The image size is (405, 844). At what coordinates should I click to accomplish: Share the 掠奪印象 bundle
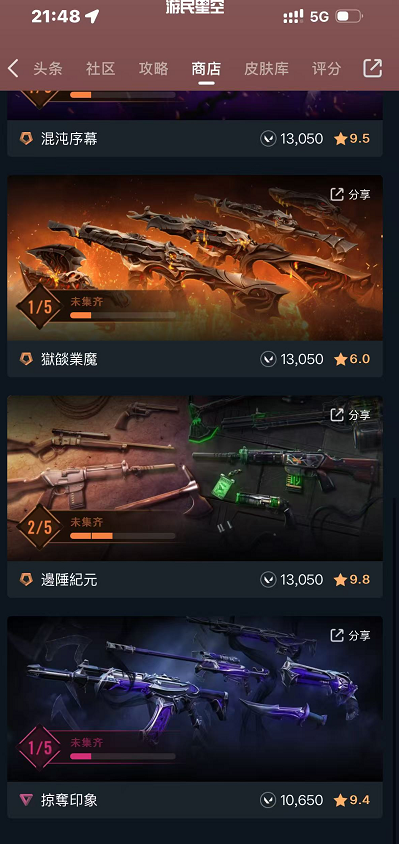pyautogui.click(x=350, y=635)
